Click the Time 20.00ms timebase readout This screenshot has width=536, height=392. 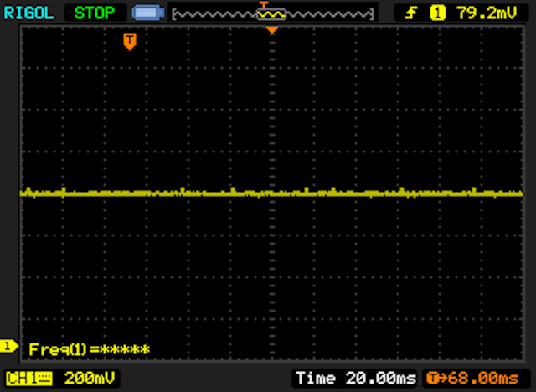[356, 379]
